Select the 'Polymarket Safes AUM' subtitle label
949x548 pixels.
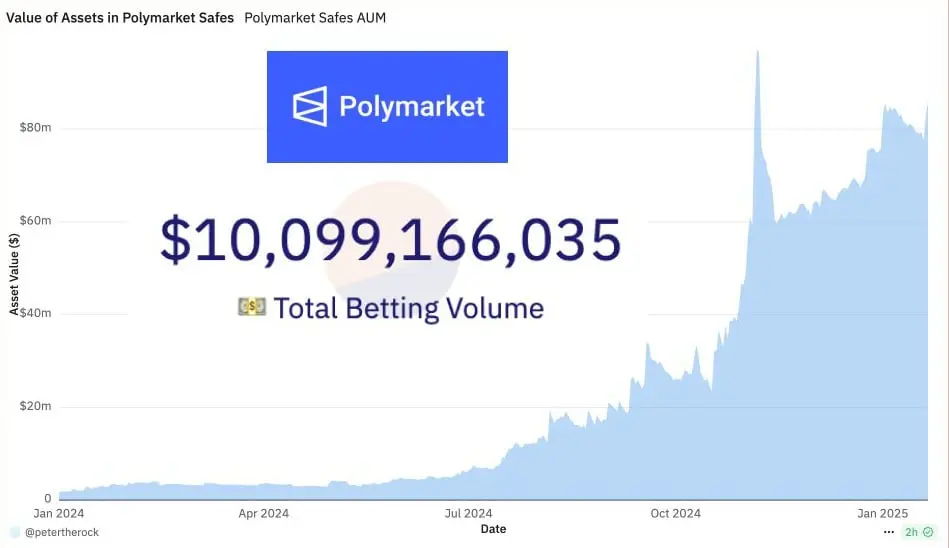[x=315, y=18]
